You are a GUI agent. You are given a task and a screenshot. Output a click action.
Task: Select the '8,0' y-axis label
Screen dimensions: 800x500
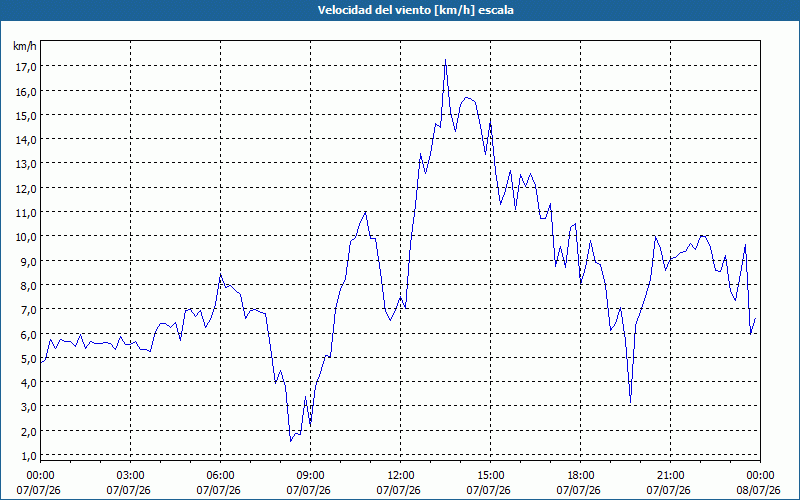point(28,286)
